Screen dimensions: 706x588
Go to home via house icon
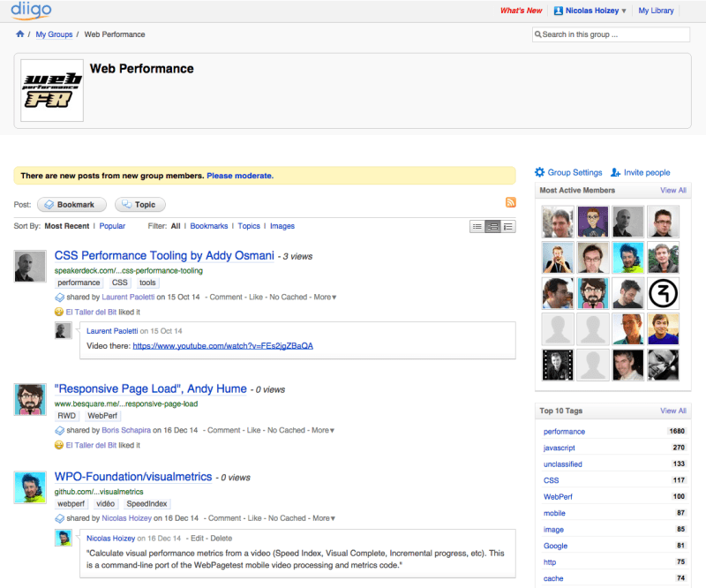pos(19,34)
